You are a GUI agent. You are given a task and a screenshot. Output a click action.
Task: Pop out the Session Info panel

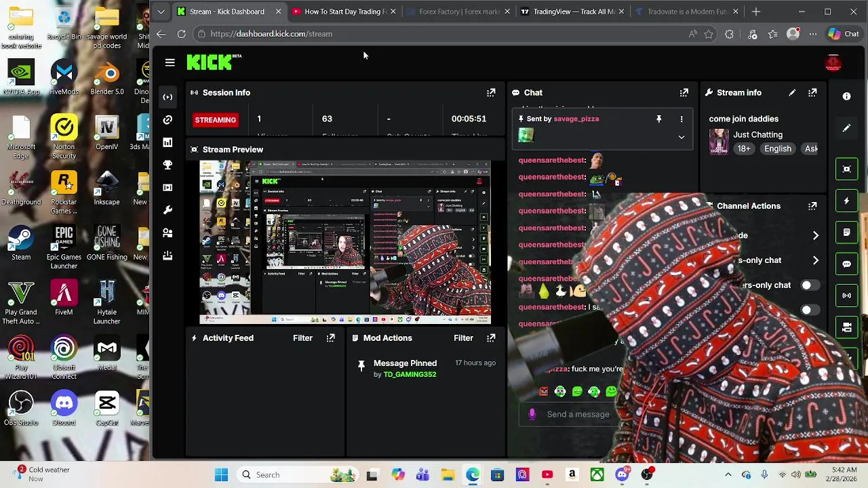491,92
